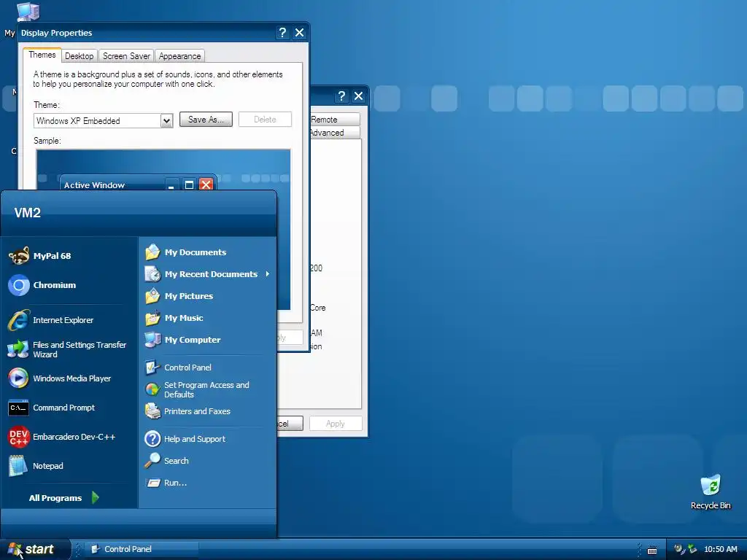Open My Computer icon in Start menu
Image resolution: width=747 pixels, height=560 pixels.
[x=152, y=340]
